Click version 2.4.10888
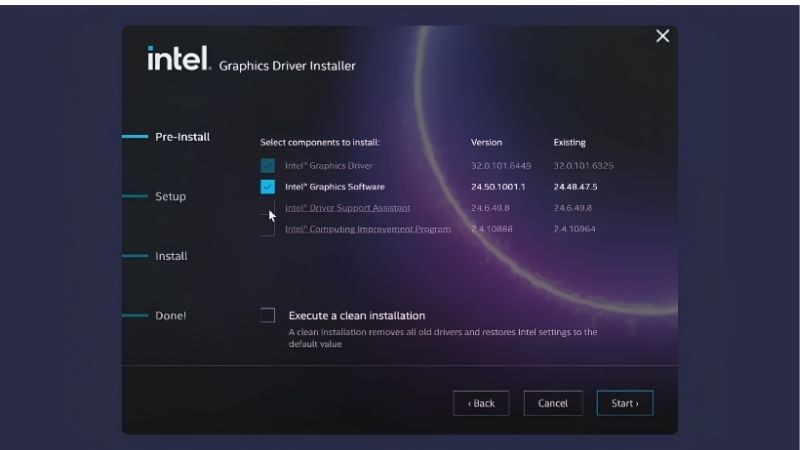This screenshot has height=450, width=800. 492,229
